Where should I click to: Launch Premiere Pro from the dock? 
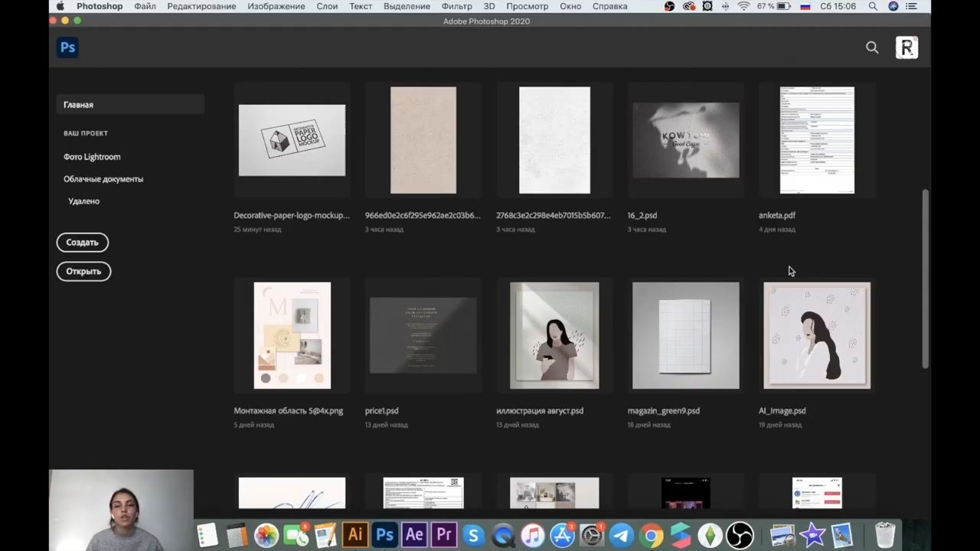[443, 535]
